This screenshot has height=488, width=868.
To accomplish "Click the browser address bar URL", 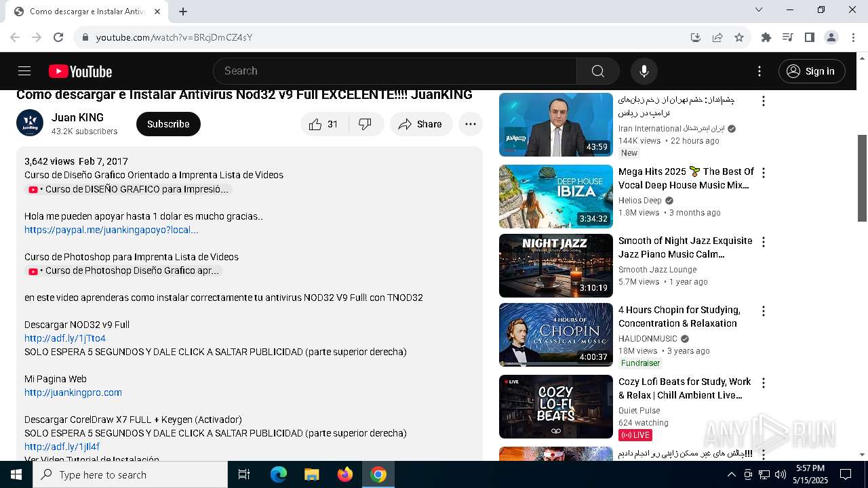I will coord(174,37).
